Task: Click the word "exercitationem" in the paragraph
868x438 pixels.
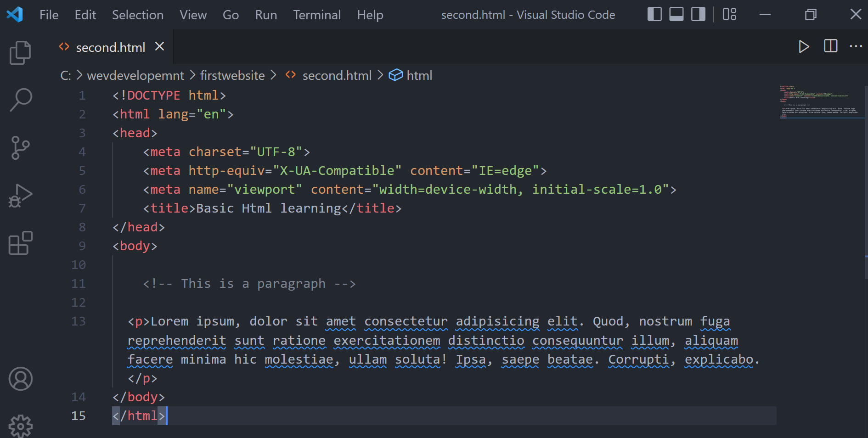Action: tap(387, 341)
